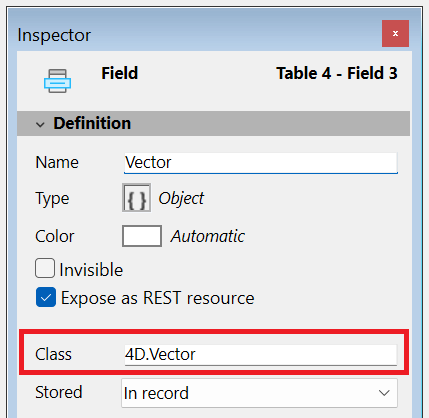
Task: Click the Table 4 - Field 3 heading
Action: pos(337,73)
